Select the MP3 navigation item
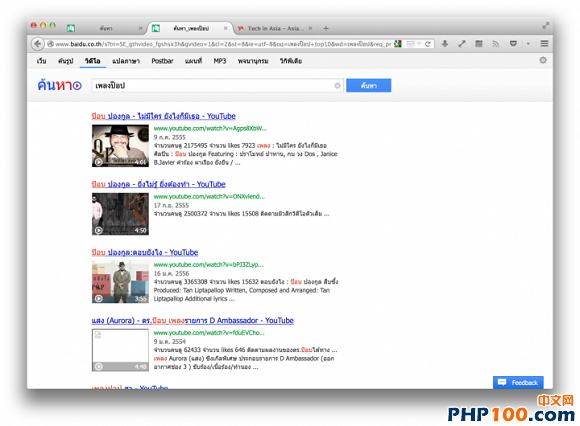580x426 pixels. tap(220, 61)
